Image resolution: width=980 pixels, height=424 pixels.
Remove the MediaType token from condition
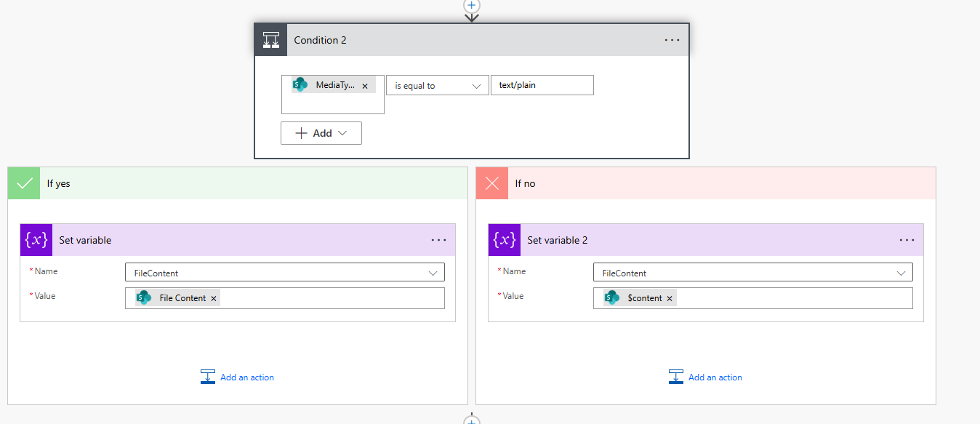[x=365, y=86]
